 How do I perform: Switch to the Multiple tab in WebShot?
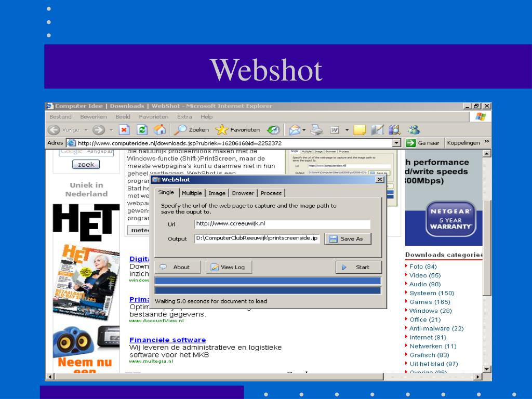click(x=192, y=193)
